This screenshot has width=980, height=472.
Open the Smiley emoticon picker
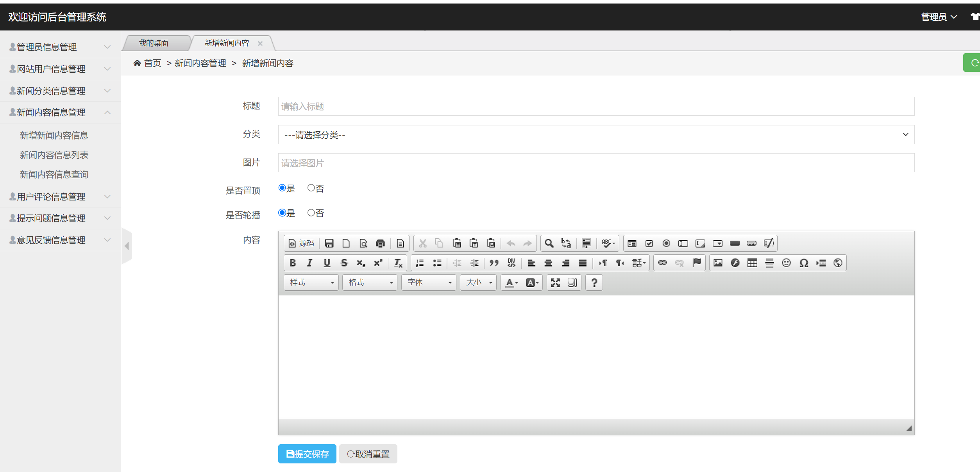pos(787,263)
